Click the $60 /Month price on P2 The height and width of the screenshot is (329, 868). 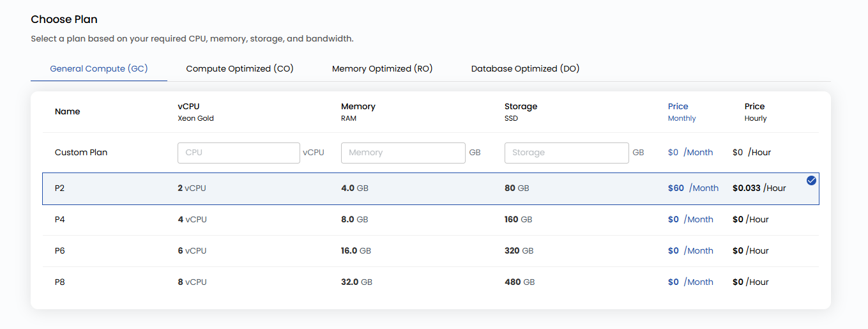coord(693,188)
